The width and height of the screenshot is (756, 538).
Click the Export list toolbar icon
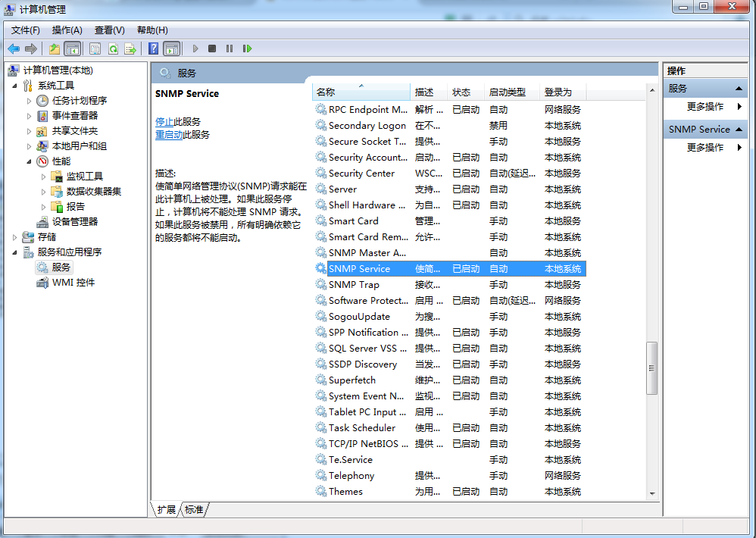[130, 48]
